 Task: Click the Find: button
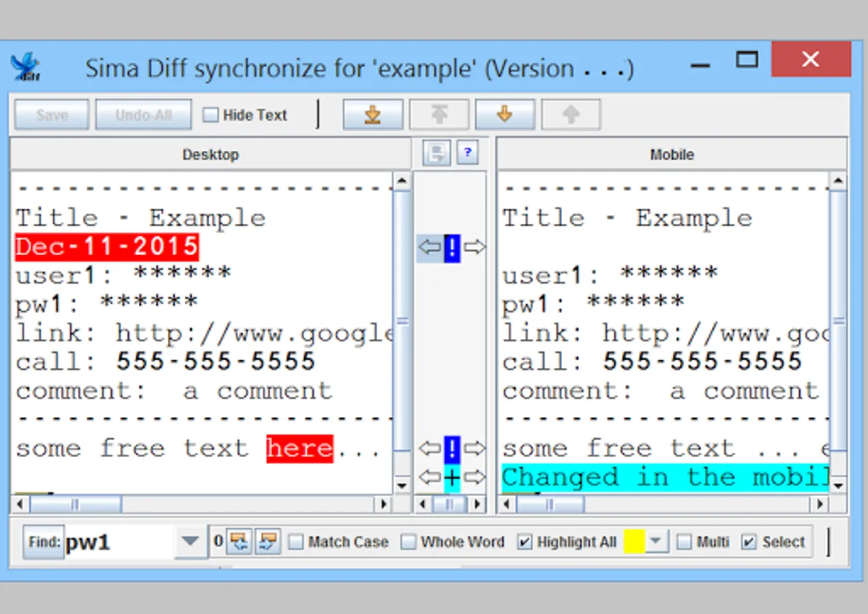coord(44,542)
